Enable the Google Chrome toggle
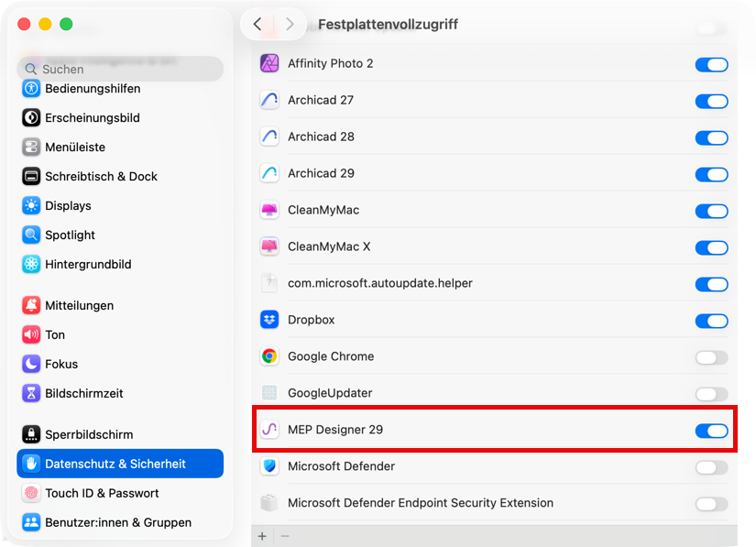 pyautogui.click(x=711, y=356)
